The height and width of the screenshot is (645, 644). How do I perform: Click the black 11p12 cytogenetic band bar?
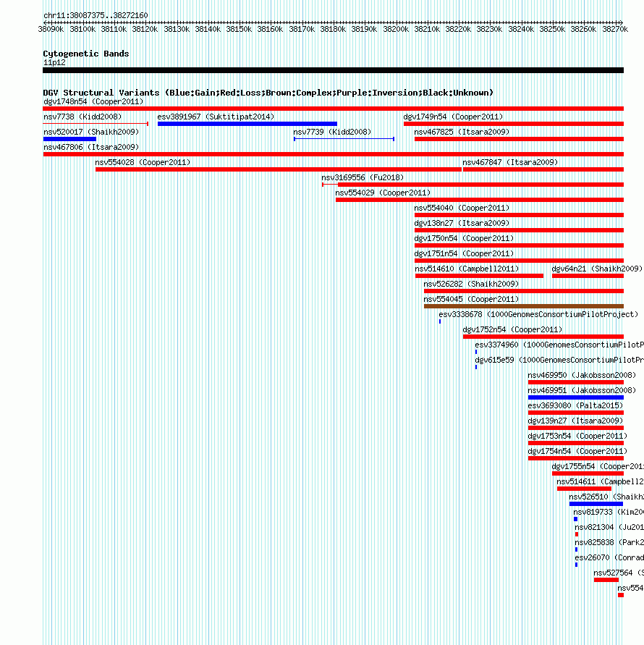(333, 70)
